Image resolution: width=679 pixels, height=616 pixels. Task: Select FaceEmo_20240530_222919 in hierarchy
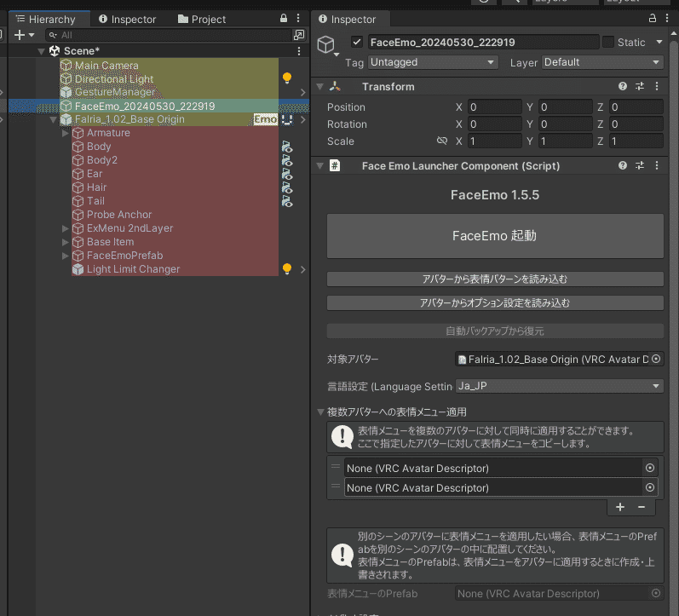(145, 107)
